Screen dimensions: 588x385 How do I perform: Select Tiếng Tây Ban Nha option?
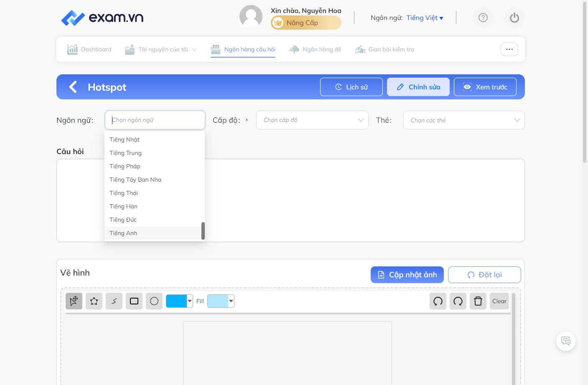153,180
